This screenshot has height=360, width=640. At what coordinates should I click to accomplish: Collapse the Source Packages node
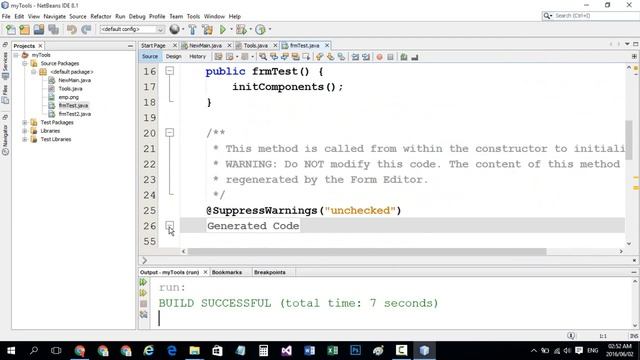24,64
